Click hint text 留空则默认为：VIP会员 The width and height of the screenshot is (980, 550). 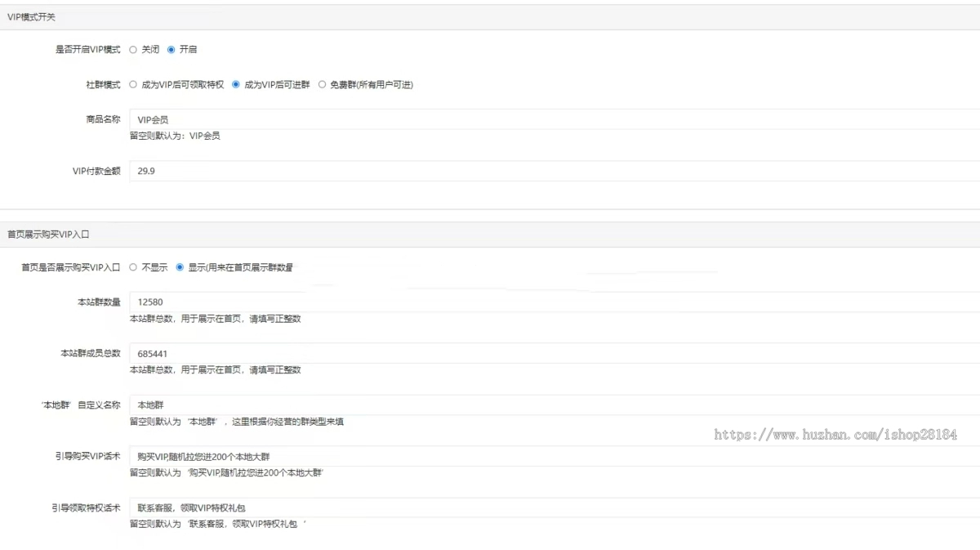coord(175,136)
